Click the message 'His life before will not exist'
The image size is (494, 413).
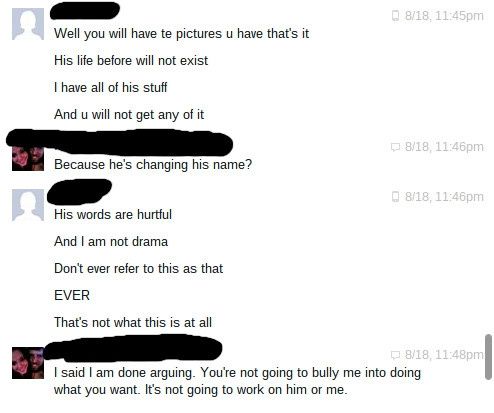click(131, 61)
